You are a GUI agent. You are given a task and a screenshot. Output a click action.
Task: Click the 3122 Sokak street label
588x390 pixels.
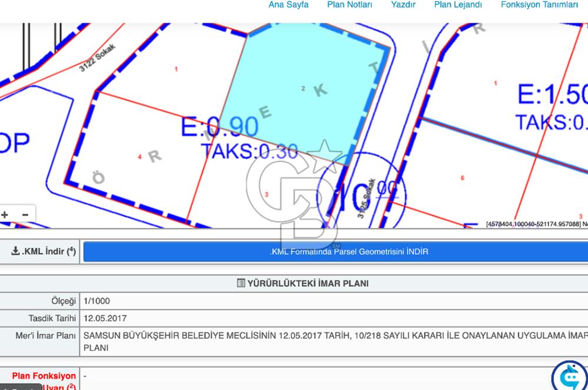(x=97, y=58)
